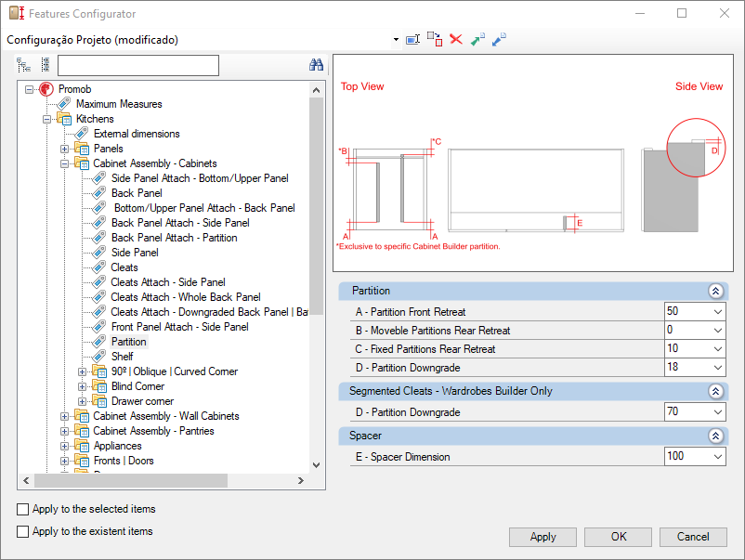
Task: Open E - Spacer Dimension dropdown
Action: click(717, 457)
